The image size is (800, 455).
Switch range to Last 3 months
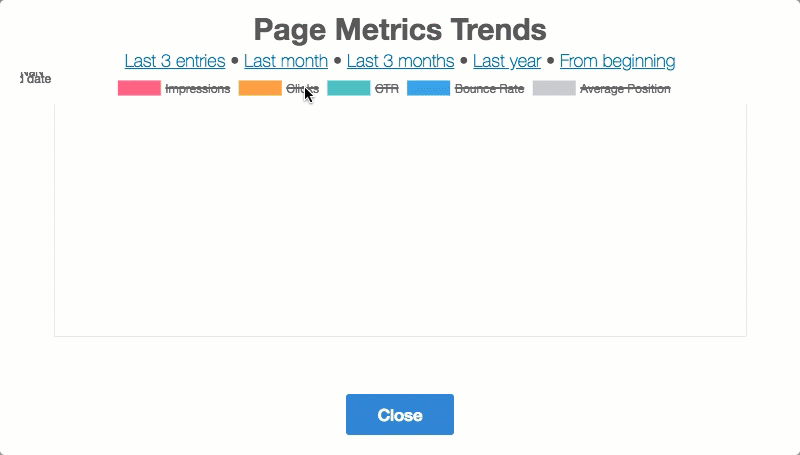tap(400, 61)
